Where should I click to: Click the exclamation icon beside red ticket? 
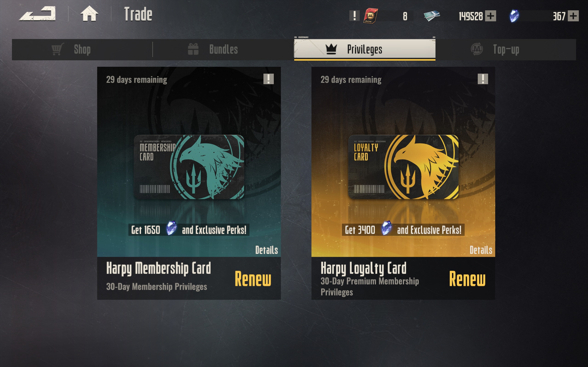(354, 16)
